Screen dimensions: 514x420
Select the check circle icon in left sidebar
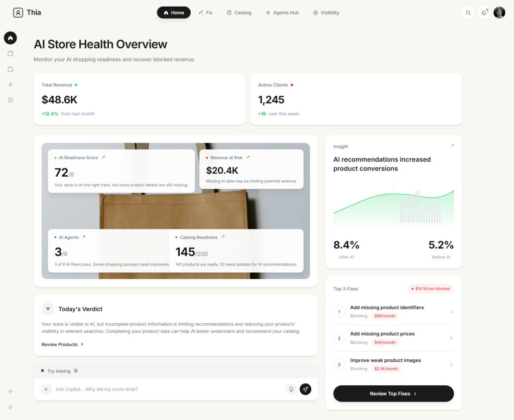[10, 100]
